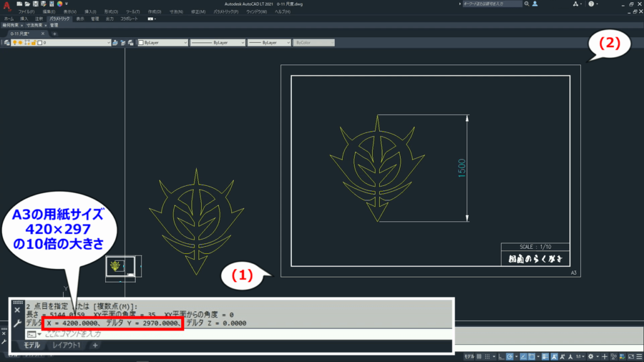Screen dimensions: 644x362
Task: Save the drawing with the floppy icon
Action: [x=35, y=4]
